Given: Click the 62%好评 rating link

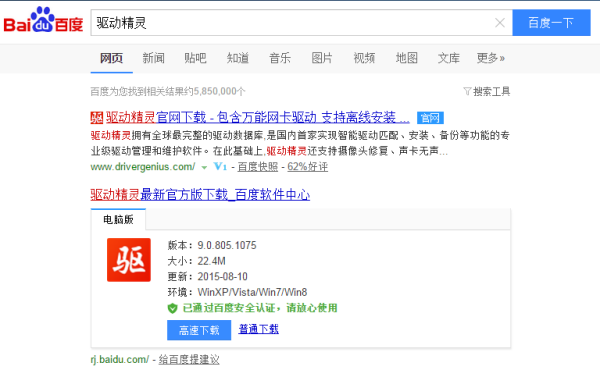Looking at the screenshot, I should click(x=308, y=167).
